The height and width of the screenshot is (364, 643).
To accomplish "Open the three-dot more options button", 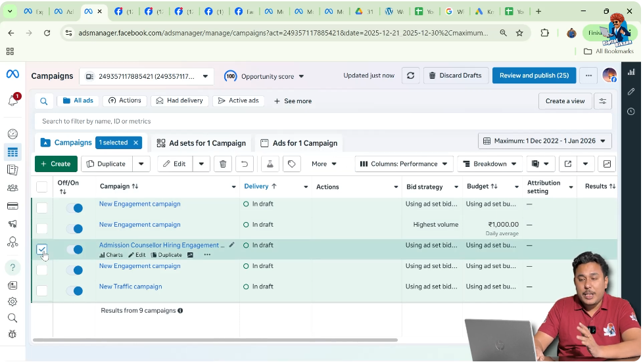I will tap(588, 76).
